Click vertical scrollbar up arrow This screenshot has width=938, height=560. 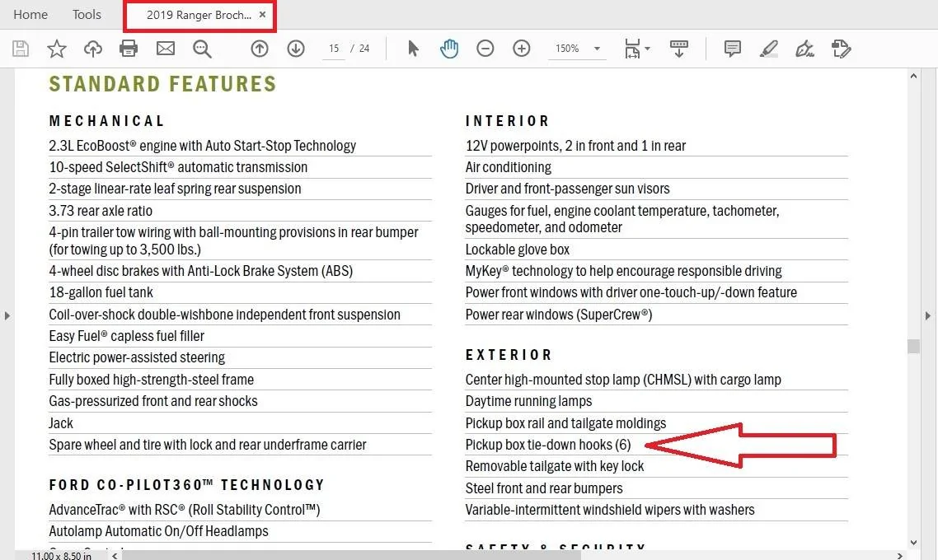(x=913, y=77)
